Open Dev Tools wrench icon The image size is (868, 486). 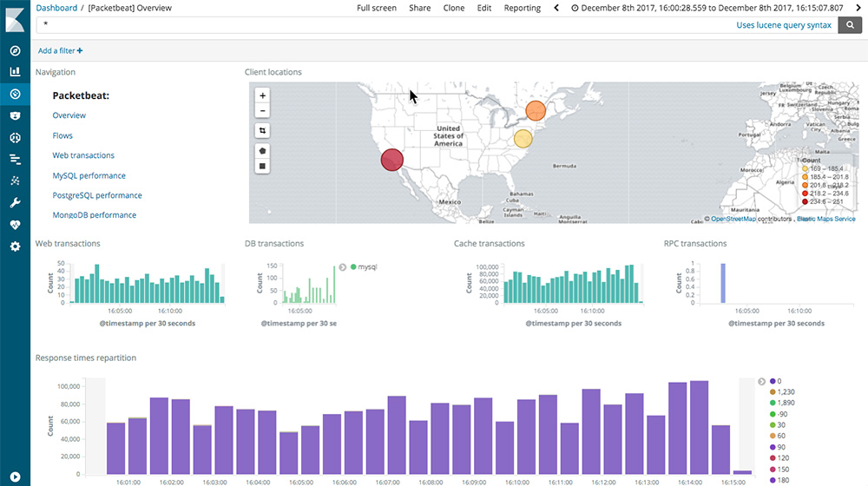15,202
